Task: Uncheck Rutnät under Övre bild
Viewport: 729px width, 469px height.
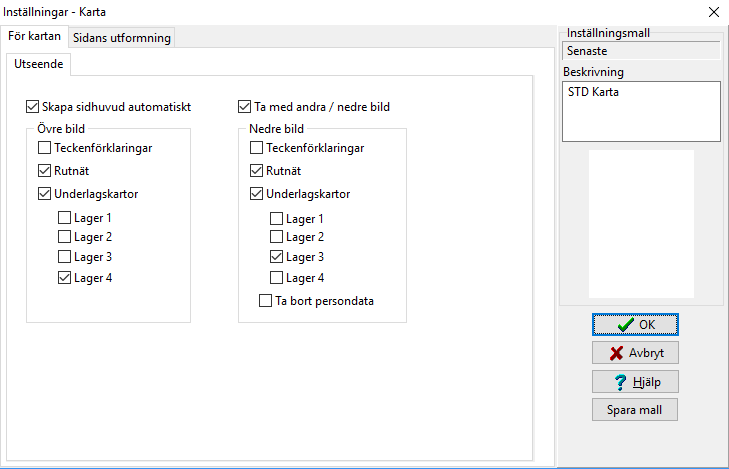Action: (x=44, y=171)
